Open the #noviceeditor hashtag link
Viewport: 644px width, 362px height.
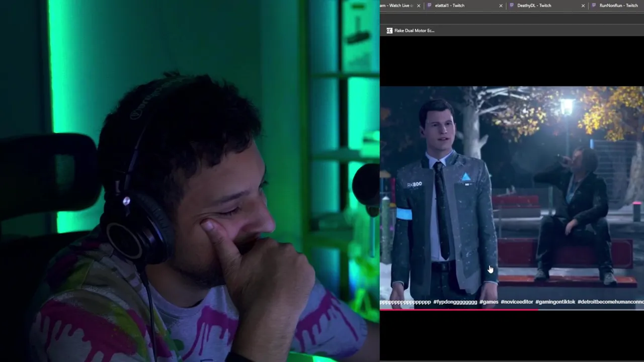coord(517,302)
